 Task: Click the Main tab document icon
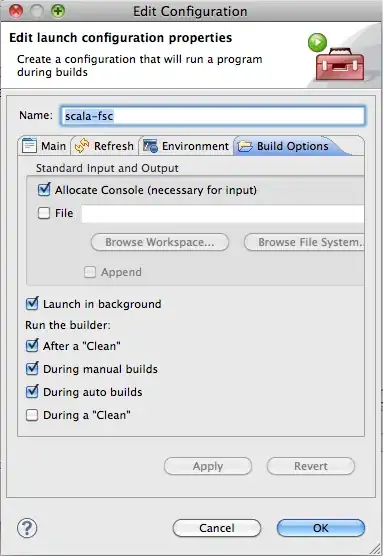click(29, 146)
